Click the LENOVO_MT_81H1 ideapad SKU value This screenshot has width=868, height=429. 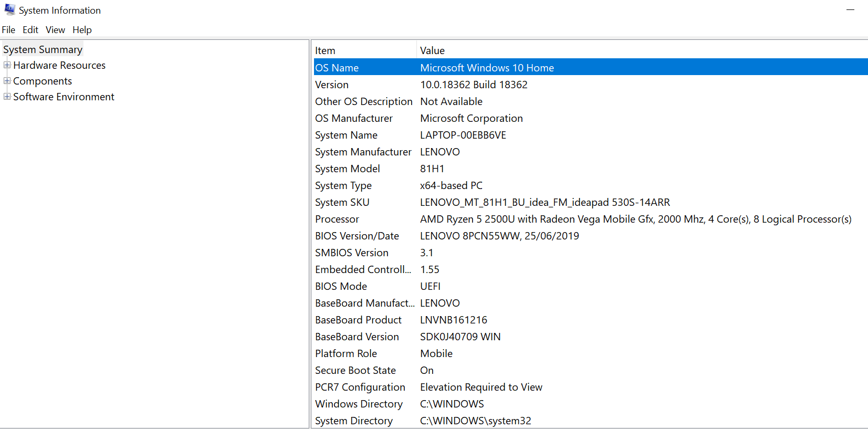[545, 202]
